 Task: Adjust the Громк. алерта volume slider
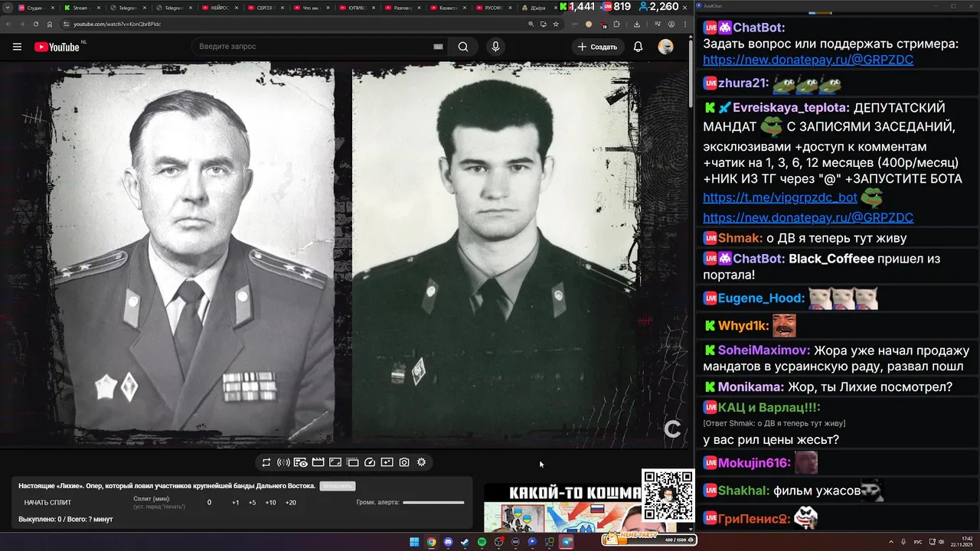click(433, 503)
